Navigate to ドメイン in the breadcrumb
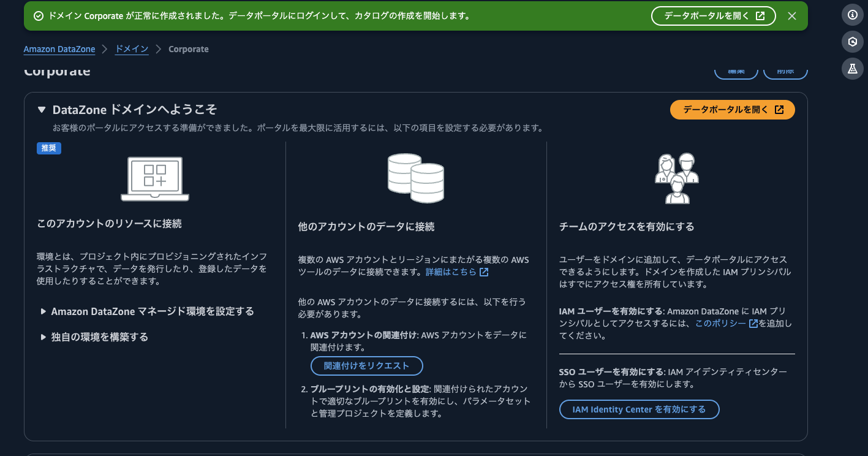The image size is (868, 456). [131, 48]
